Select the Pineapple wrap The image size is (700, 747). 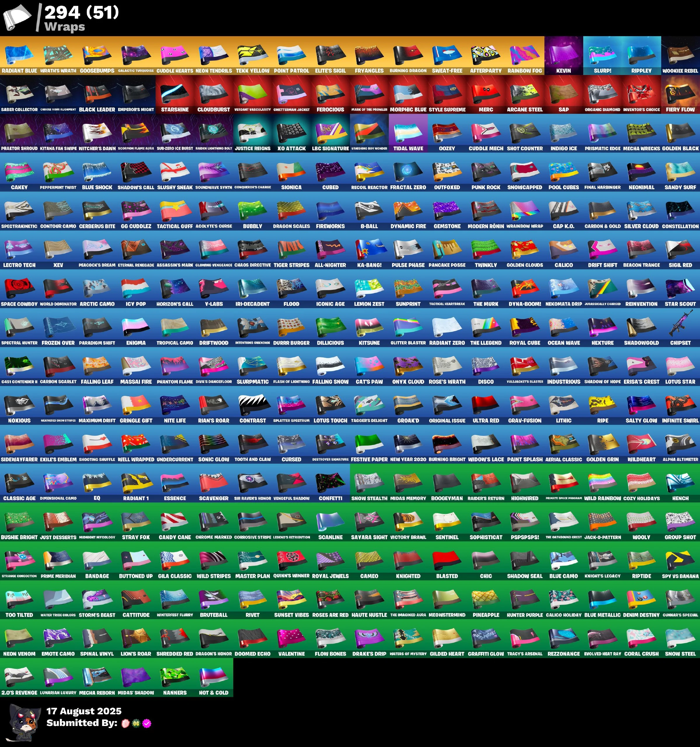pyautogui.click(x=486, y=599)
